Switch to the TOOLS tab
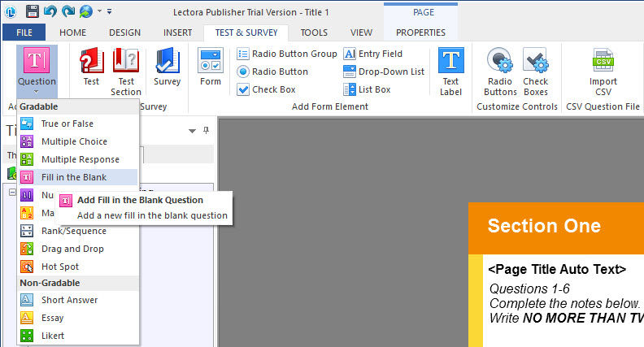This screenshot has height=347, width=644. [x=314, y=33]
